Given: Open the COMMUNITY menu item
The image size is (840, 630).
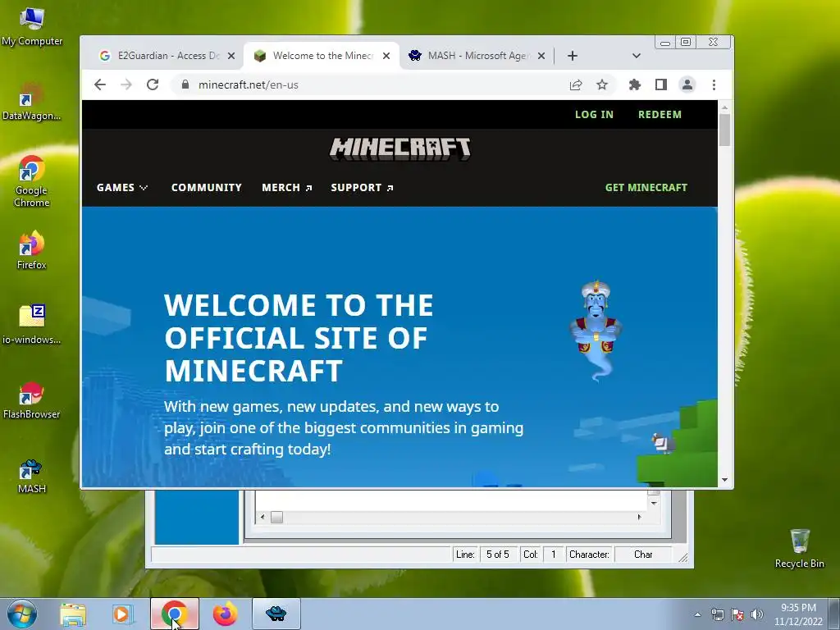Looking at the screenshot, I should tap(206, 188).
